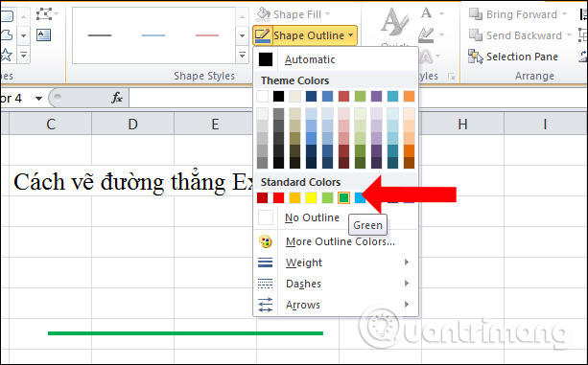588x365 pixels.
Task: Open the Name Box dropdown arrow
Action: coord(38,99)
